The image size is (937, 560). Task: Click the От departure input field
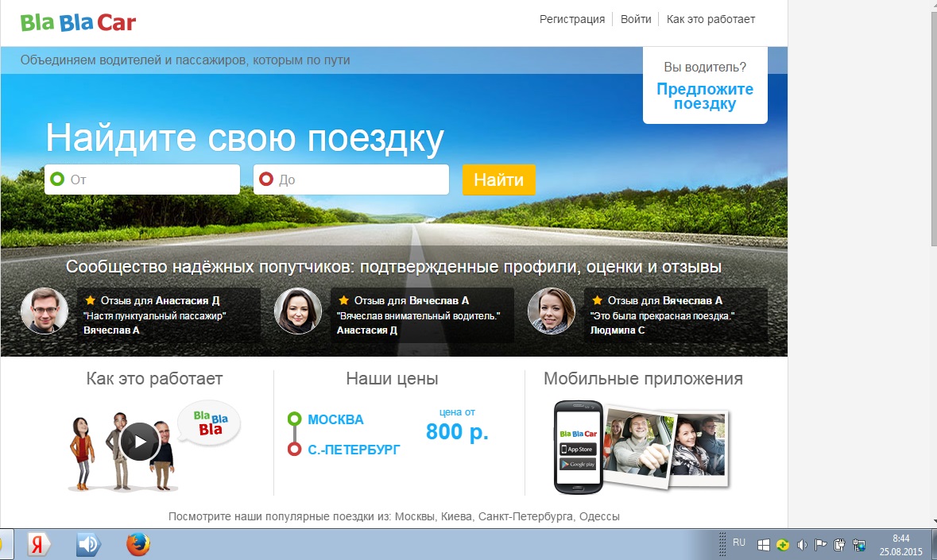coord(142,179)
